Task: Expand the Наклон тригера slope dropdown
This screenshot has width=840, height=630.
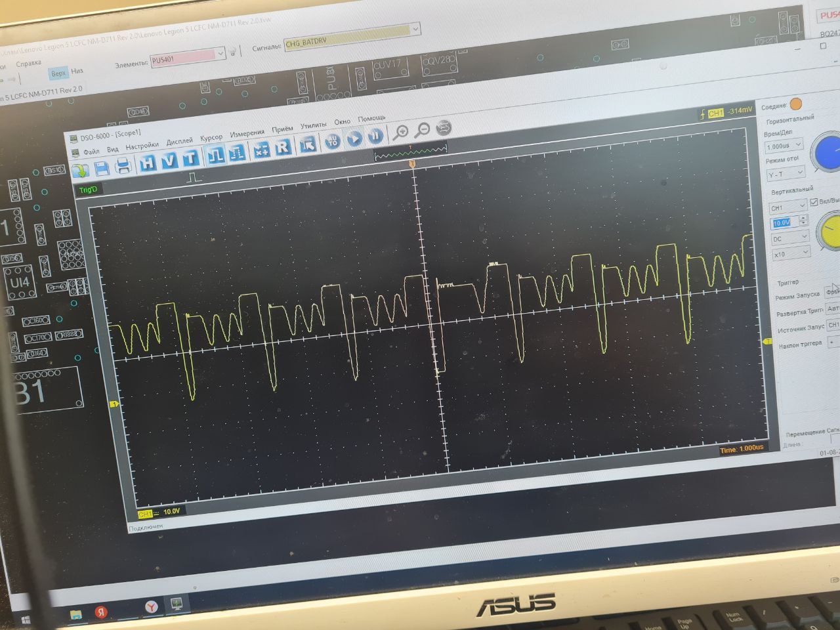Action: pos(834,342)
